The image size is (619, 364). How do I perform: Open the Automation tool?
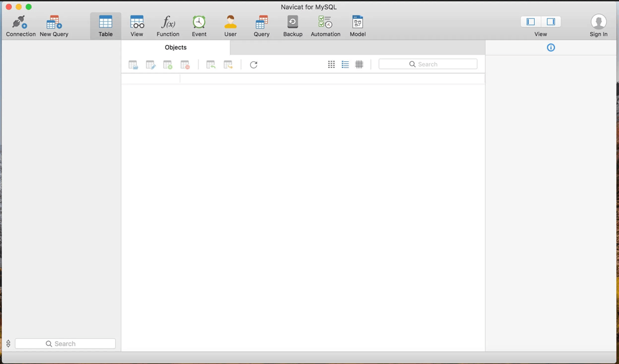point(325,25)
